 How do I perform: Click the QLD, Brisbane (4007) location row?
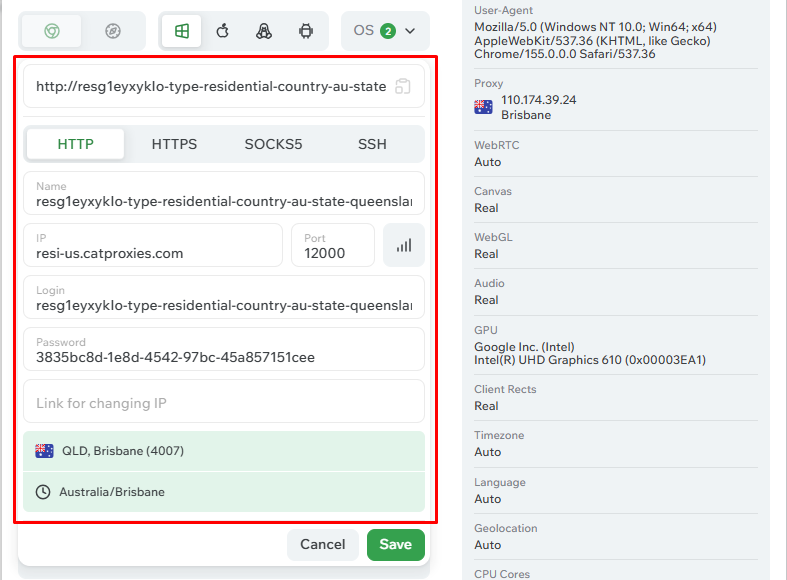click(224, 451)
